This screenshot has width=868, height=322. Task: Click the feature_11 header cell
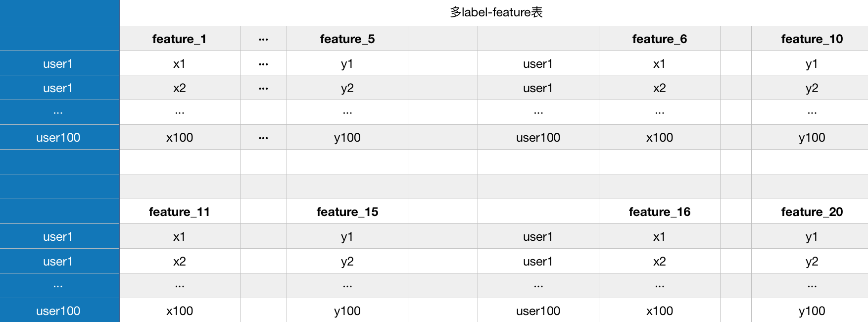coord(180,212)
